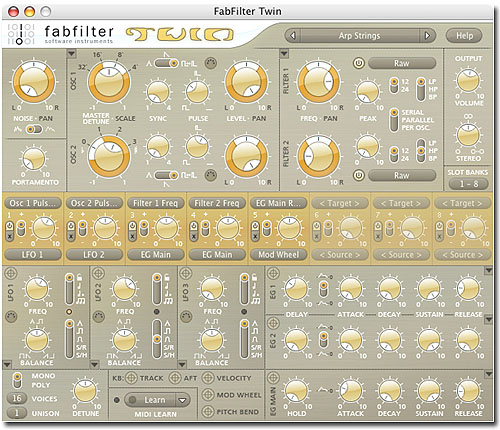Click the EG 1 drag-source target icon

coord(273,273)
